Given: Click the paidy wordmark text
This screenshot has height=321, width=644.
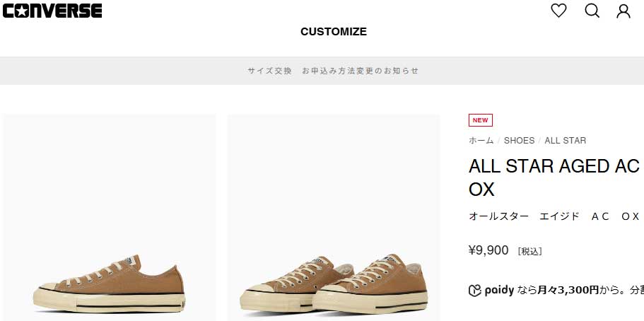Looking at the screenshot, I should pyautogui.click(x=499, y=291).
